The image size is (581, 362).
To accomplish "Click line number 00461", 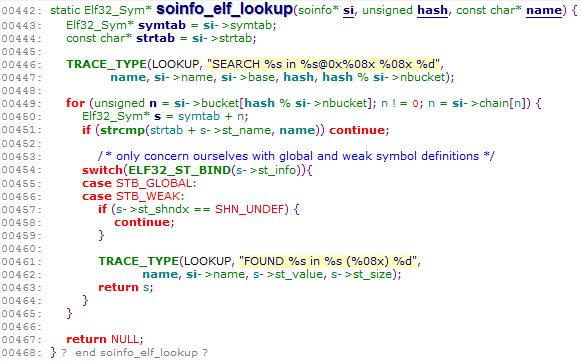I will [x=21, y=262].
